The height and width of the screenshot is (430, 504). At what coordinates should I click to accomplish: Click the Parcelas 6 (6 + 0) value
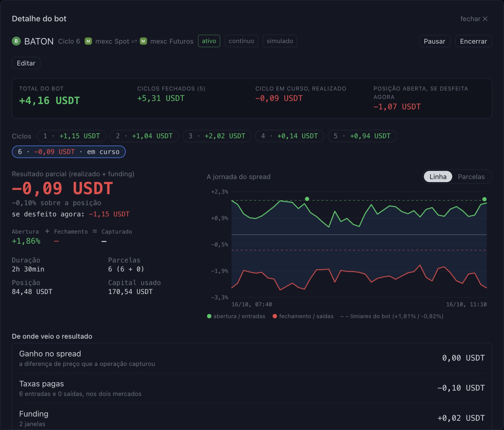pos(126,269)
